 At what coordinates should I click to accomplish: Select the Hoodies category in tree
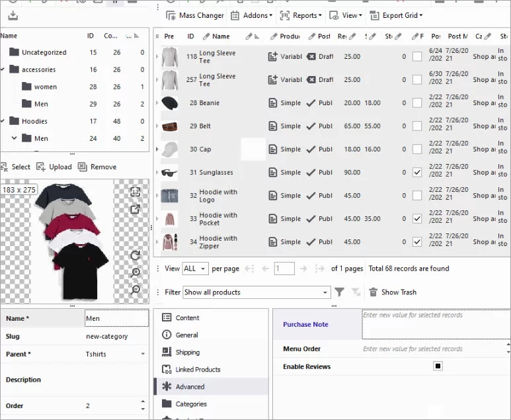tap(35, 121)
